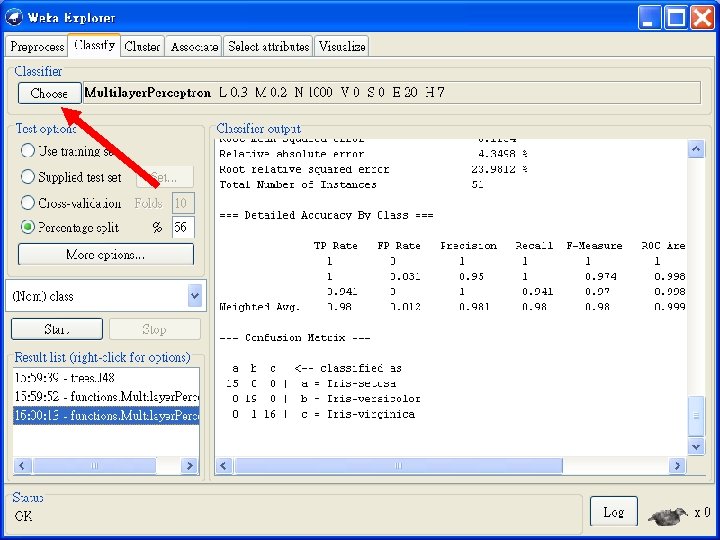Click the F-Measure column header
Image resolution: width=720 pixels, height=540 pixels.
[594, 246]
